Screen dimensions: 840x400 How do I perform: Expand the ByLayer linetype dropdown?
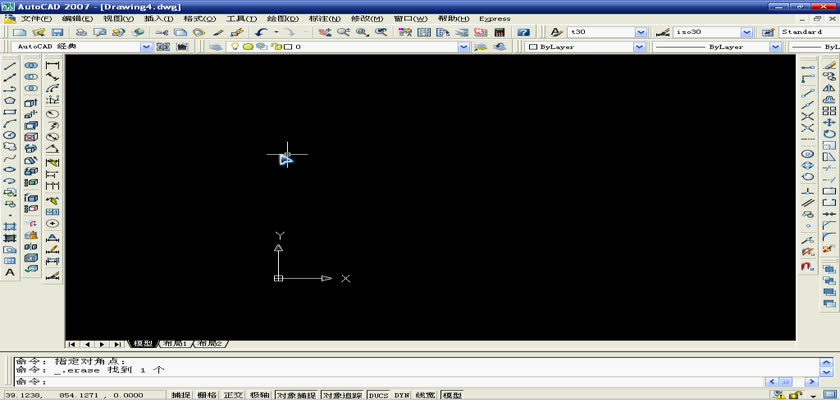point(776,47)
